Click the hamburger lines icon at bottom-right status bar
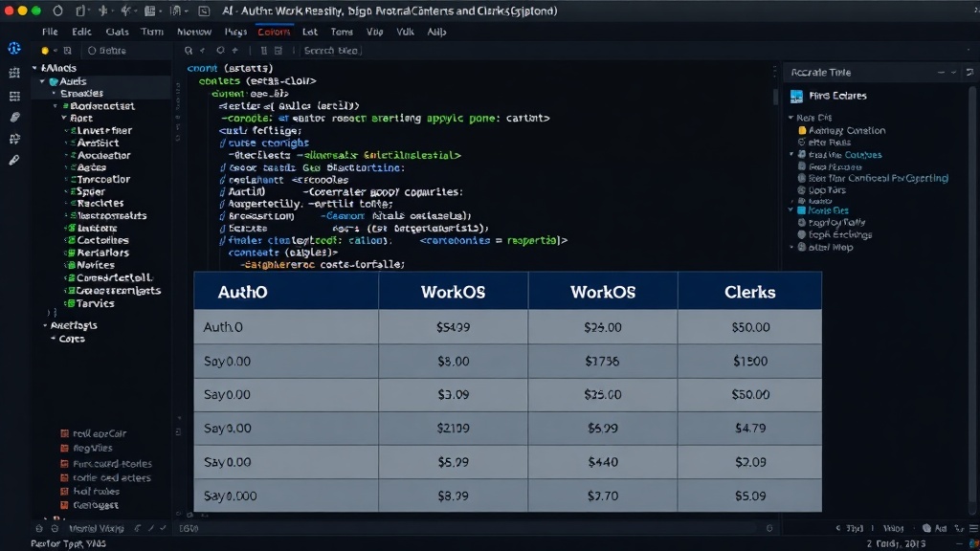 point(972,528)
